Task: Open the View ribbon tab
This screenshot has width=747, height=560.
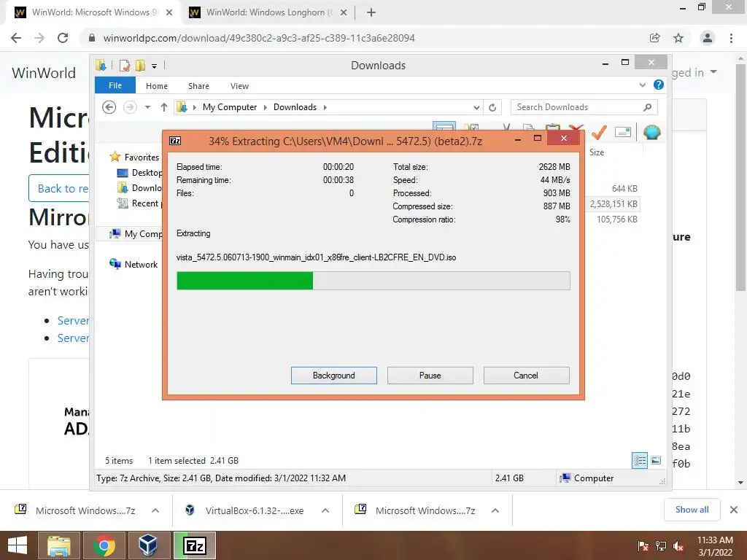Action: [239, 86]
